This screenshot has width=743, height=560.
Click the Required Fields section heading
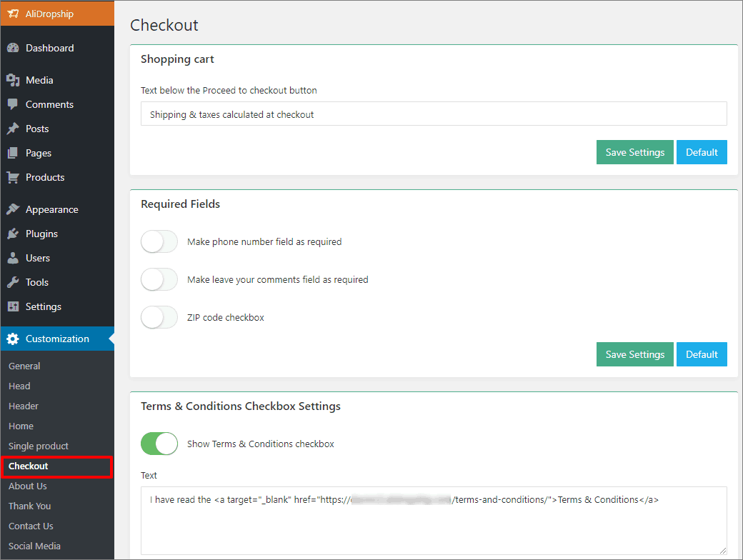(180, 204)
